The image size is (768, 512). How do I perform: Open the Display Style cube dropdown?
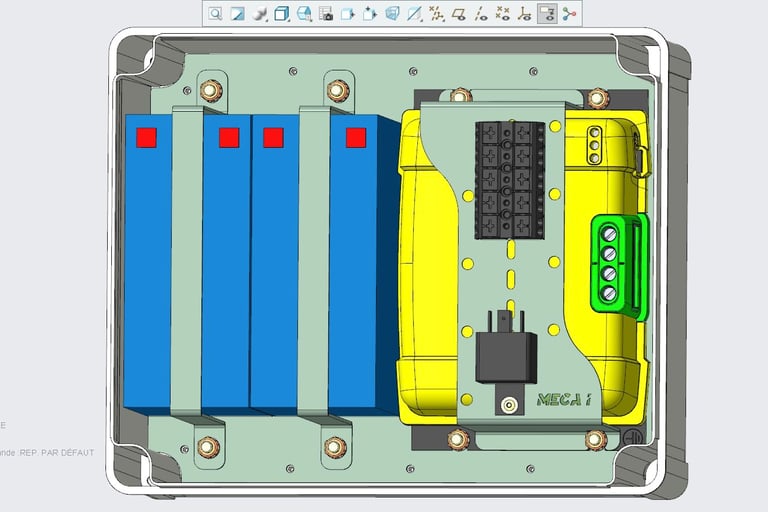tap(282, 14)
